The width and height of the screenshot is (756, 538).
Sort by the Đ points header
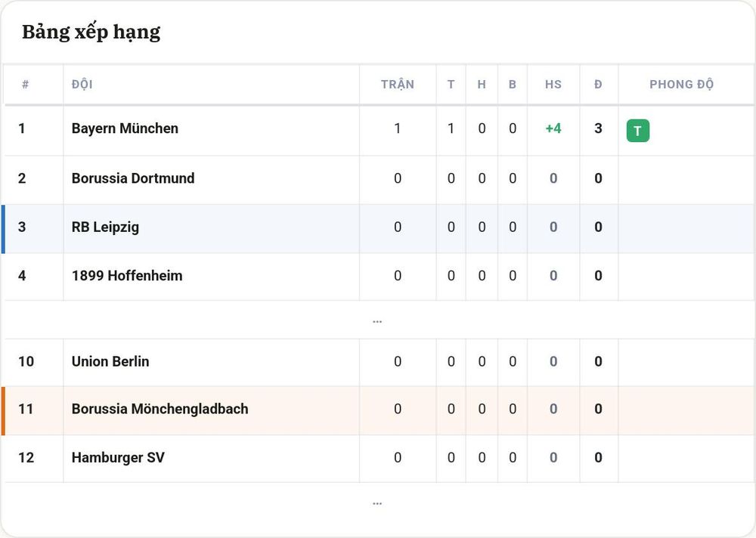598,85
